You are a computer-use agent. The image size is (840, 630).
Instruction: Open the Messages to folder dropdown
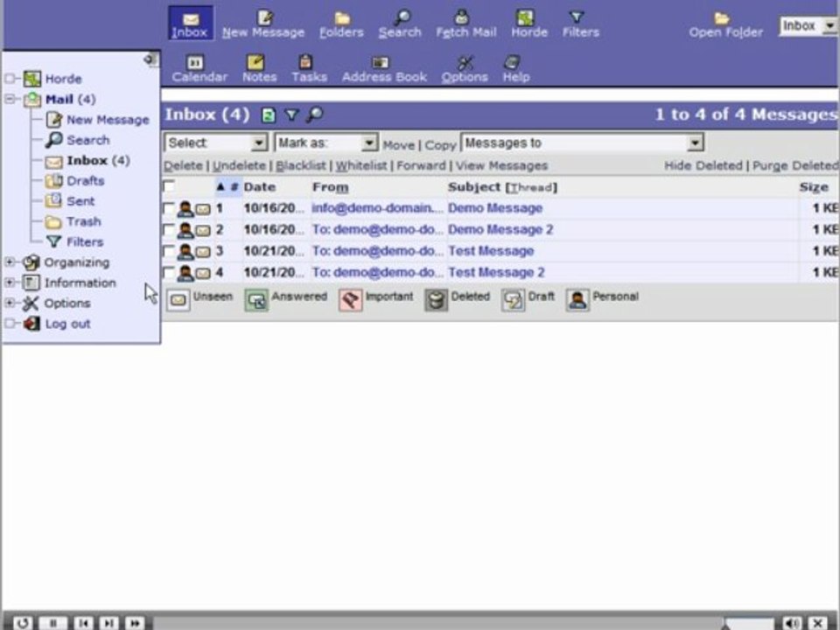582,143
